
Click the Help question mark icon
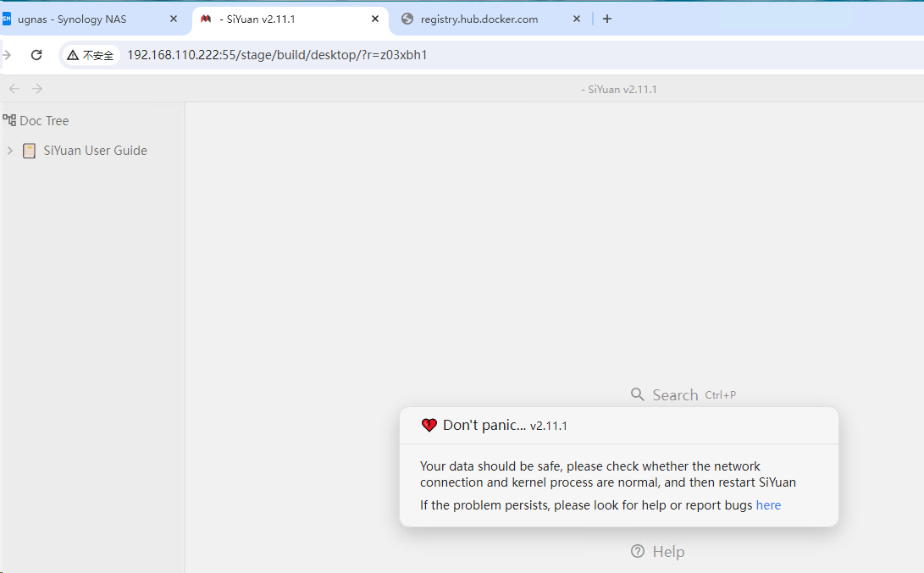[x=638, y=552]
